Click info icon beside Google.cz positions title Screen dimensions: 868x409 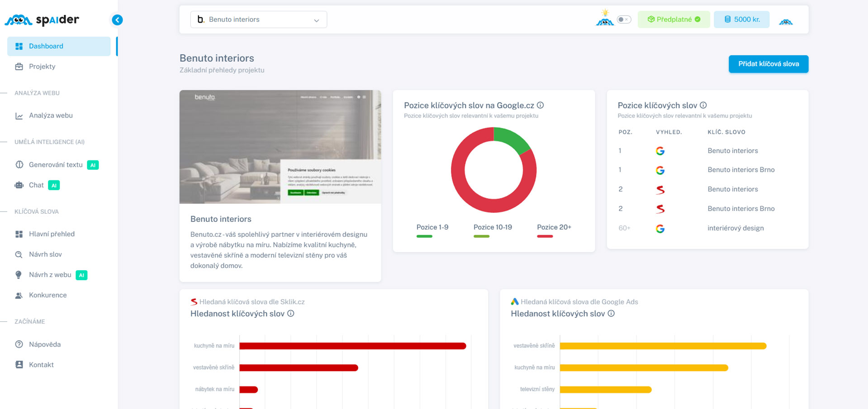[x=541, y=105]
